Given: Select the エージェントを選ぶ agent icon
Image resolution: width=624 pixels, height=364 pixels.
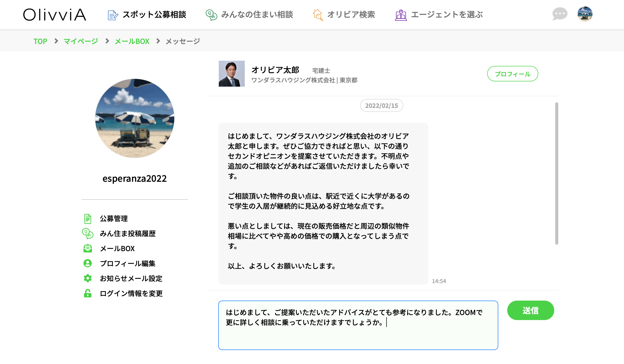Looking at the screenshot, I should (x=401, y=15).
